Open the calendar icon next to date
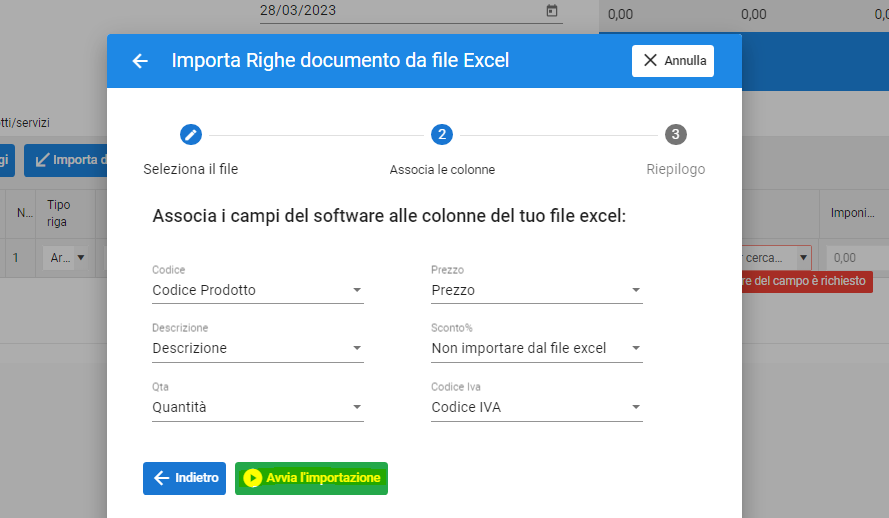 (x=552, y=11)
